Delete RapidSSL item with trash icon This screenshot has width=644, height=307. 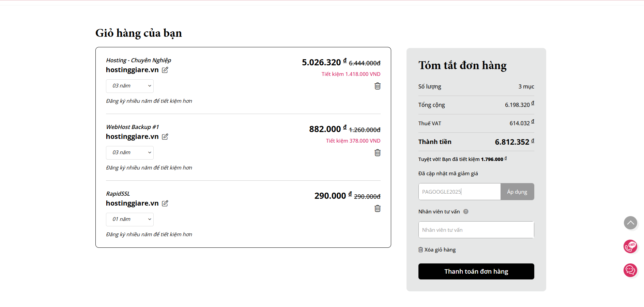[378, 209]
